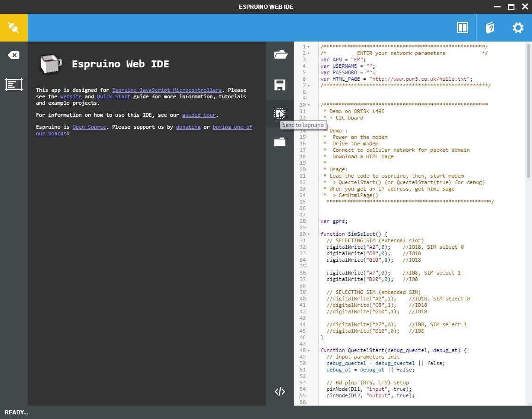Viewport: 532px width, 419px height.
Task: Save code using the floppy disk icon
Action: click(280, 85)
